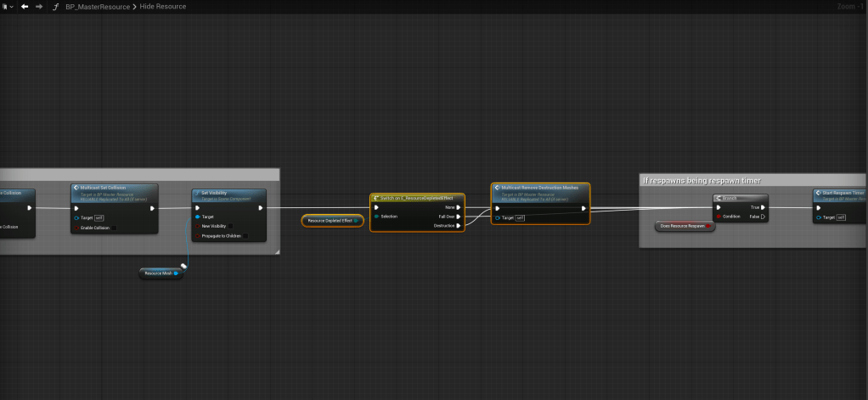Screen dimensions: 868x400
Task: Click the Branch exec input pin
Action: [719, 207]
